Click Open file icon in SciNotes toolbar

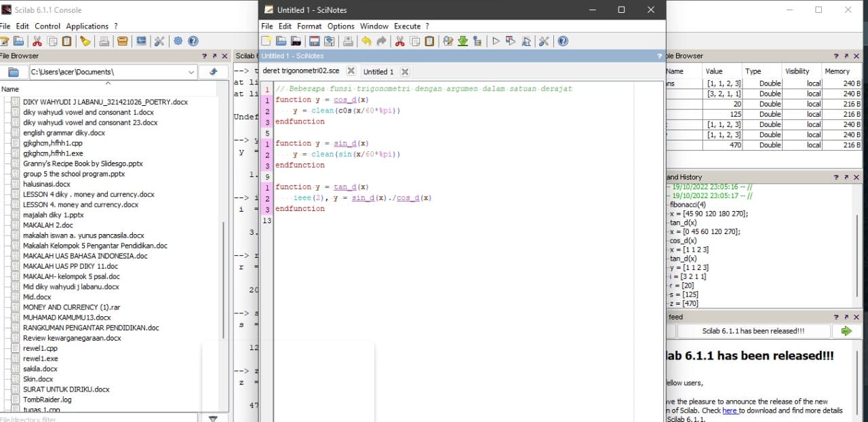(282, 41)
